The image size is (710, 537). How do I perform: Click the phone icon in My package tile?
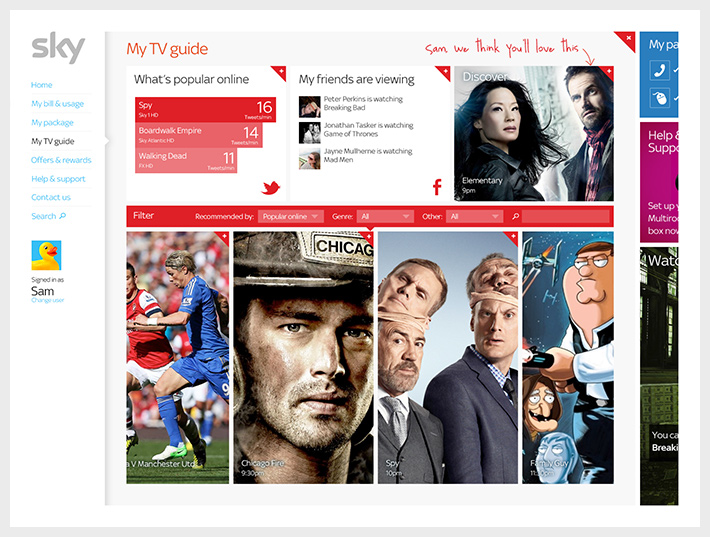tap(660, 70)
